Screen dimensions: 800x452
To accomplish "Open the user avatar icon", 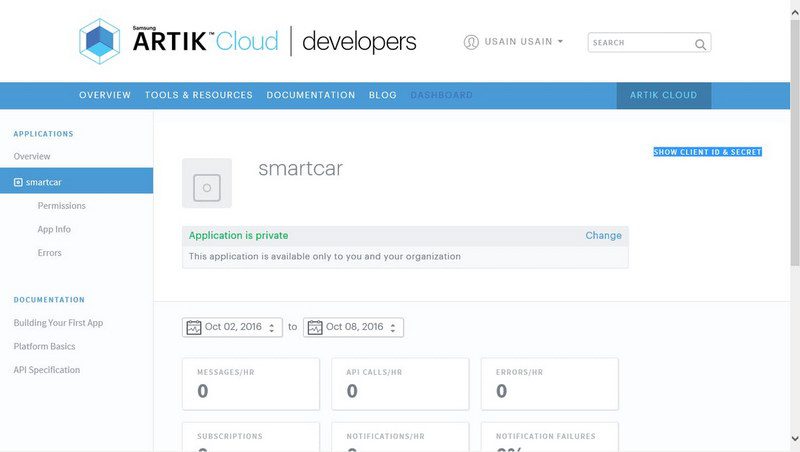I will pyautogui.click(x=471, y=42).
